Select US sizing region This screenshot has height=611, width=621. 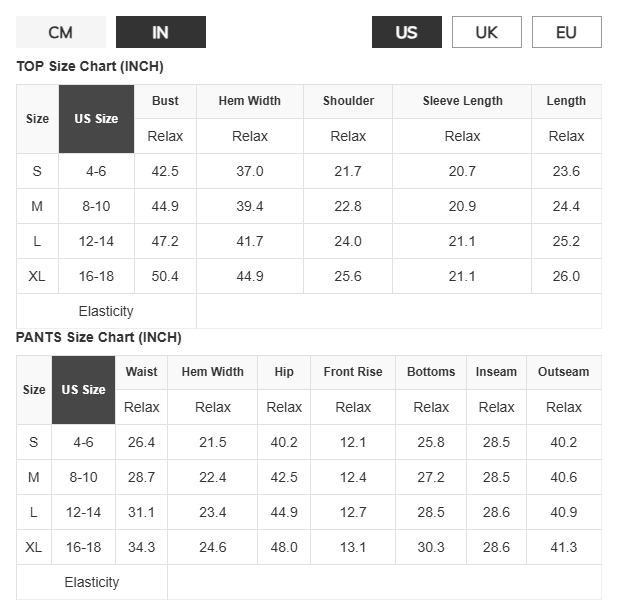click(x=407, y=32)
